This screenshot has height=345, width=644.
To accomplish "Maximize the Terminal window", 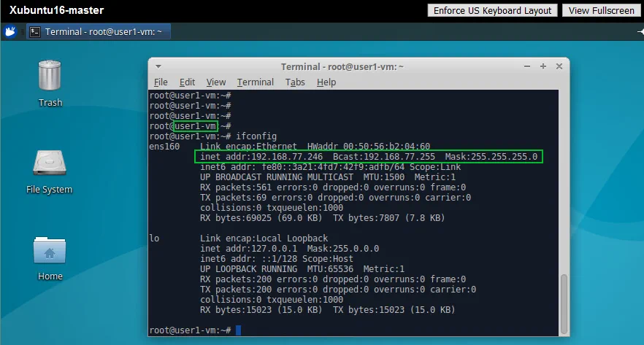I will point(543,66).
